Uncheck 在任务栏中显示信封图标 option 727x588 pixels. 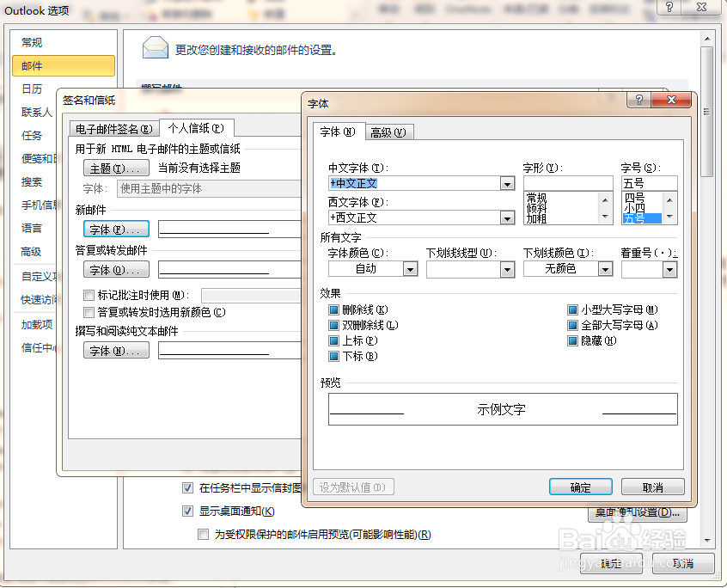click(187, 487)
